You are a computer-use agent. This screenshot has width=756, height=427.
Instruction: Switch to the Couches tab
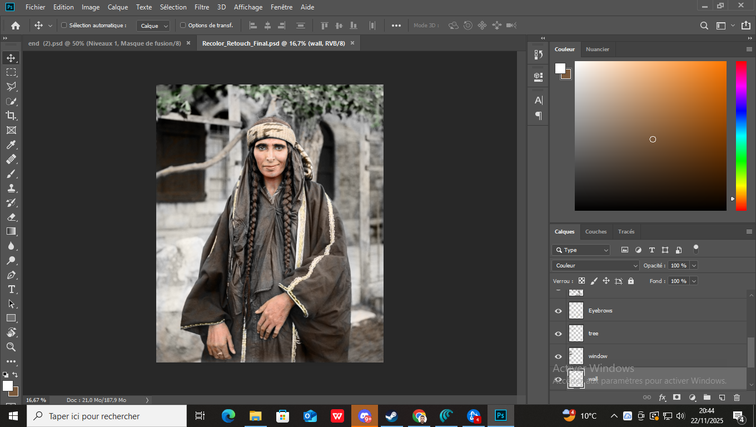click(596, 231)
